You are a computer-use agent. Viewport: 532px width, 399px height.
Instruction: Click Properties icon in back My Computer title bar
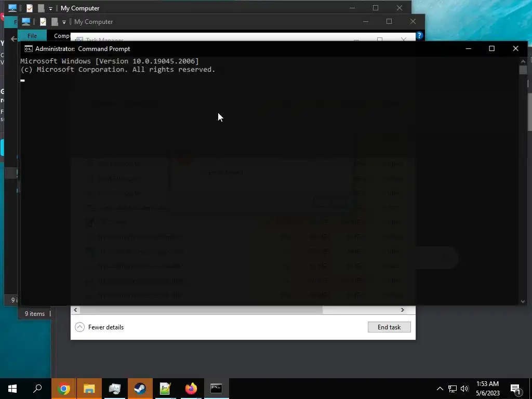pyautogui.click(x=30, y=8)
